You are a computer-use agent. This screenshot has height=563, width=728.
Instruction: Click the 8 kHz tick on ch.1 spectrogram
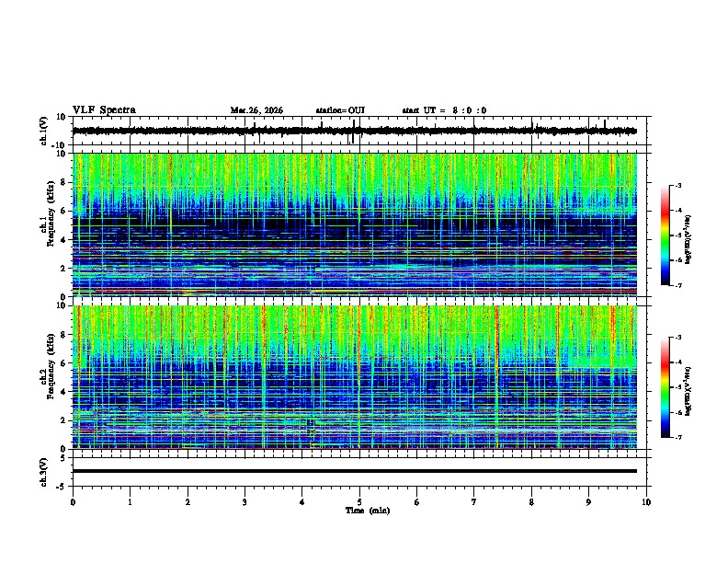pos(65,182)
